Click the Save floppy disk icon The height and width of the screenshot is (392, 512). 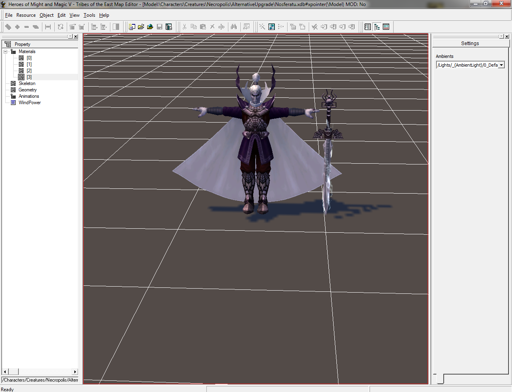click(159, 27)
